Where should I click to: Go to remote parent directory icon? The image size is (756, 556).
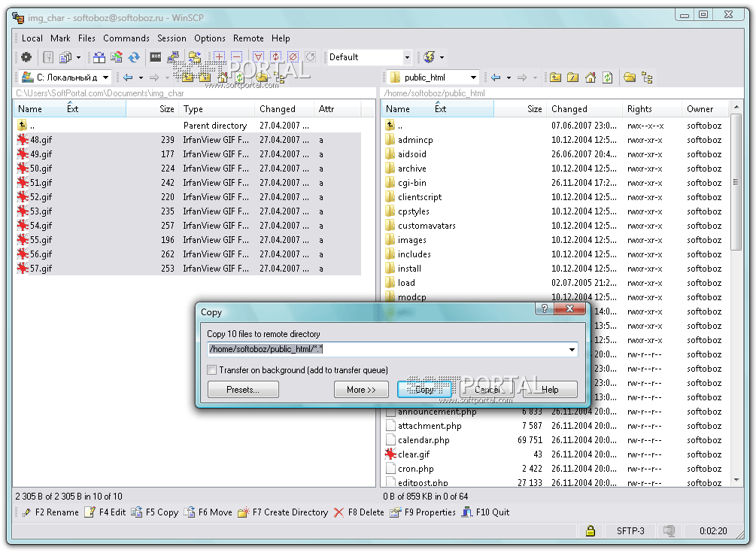(x=555, y=77)
